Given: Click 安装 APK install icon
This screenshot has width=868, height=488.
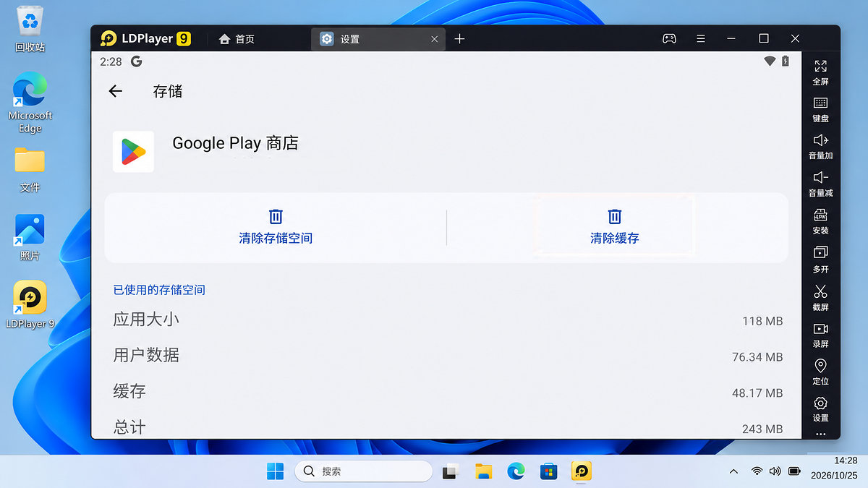Looking at the screenshot, I should coord(820,222).
